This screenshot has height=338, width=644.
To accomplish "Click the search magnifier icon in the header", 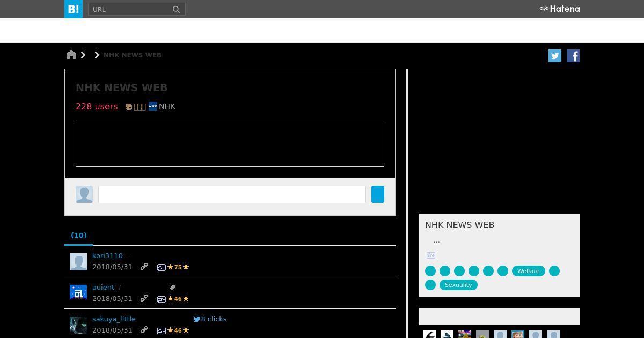I will click(176, 9).
